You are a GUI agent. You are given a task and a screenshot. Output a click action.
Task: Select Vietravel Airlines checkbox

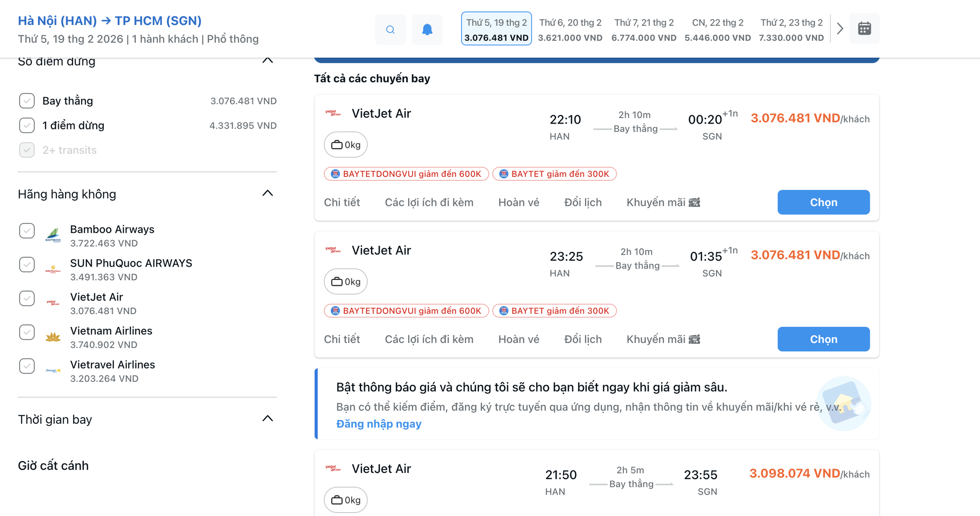(27, 366)
